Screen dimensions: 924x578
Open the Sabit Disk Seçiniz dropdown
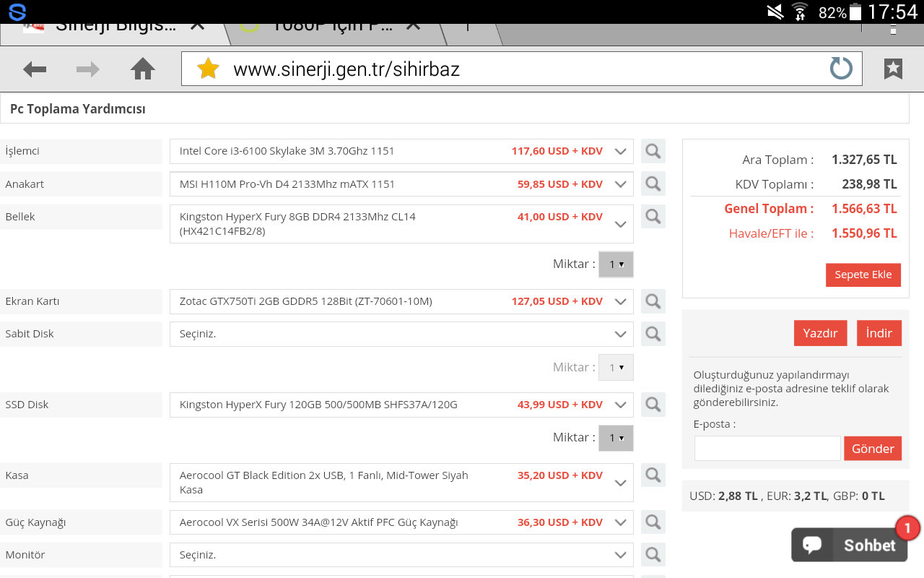point(401,334)
